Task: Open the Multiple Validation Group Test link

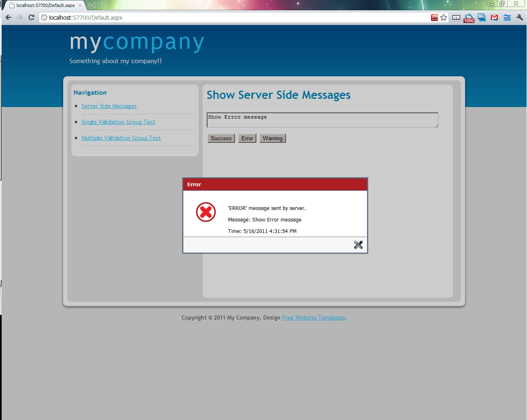Action: tap(121, 138)
